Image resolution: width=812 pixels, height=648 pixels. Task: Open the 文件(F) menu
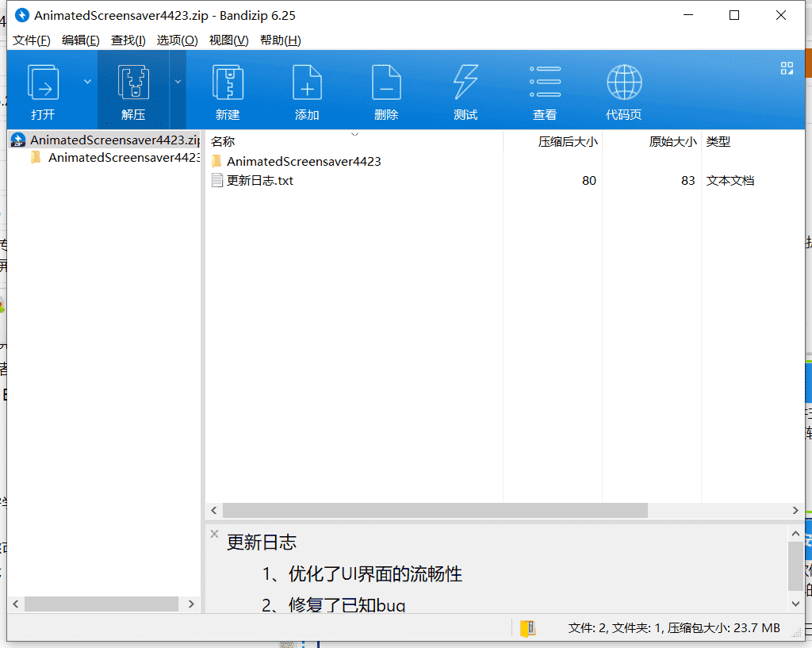coord(31,40)
